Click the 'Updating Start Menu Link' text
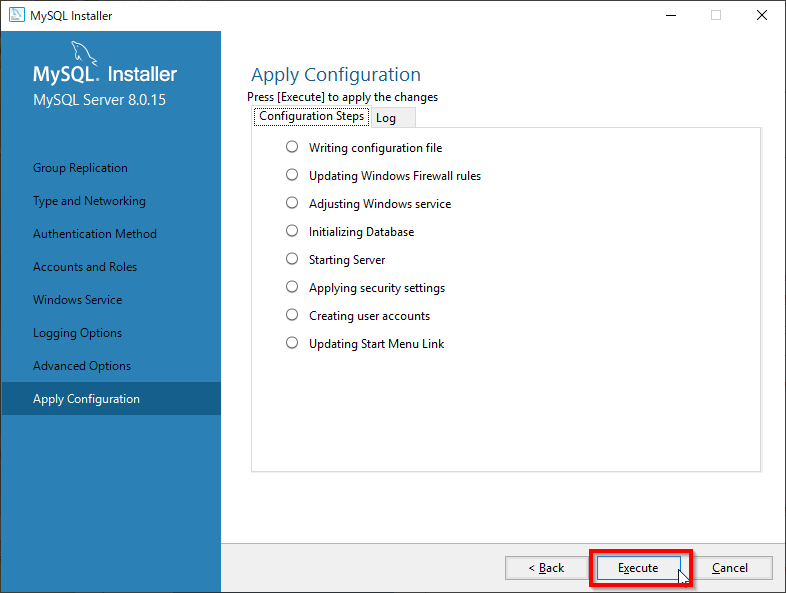Image resolution: width=786 pixels, height=593 pixels. tap(376, 344)
